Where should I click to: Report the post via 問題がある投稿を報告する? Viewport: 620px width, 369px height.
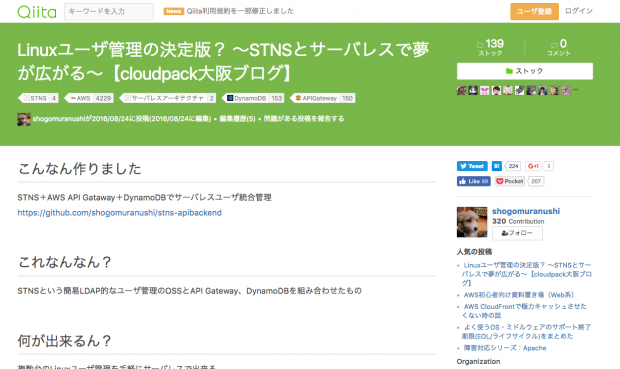tap(304, 119)
